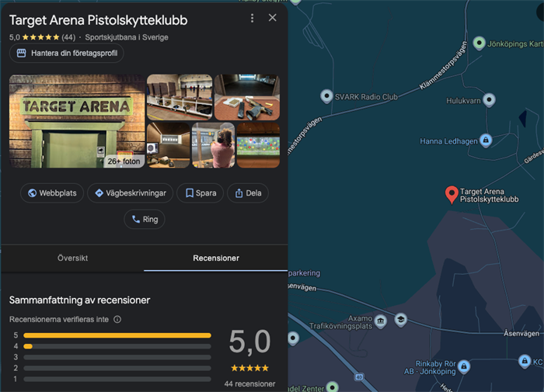Open the Hanna Ledhagen map marker
This screenshot has height=392, width=544.
[x=486, y=140]
